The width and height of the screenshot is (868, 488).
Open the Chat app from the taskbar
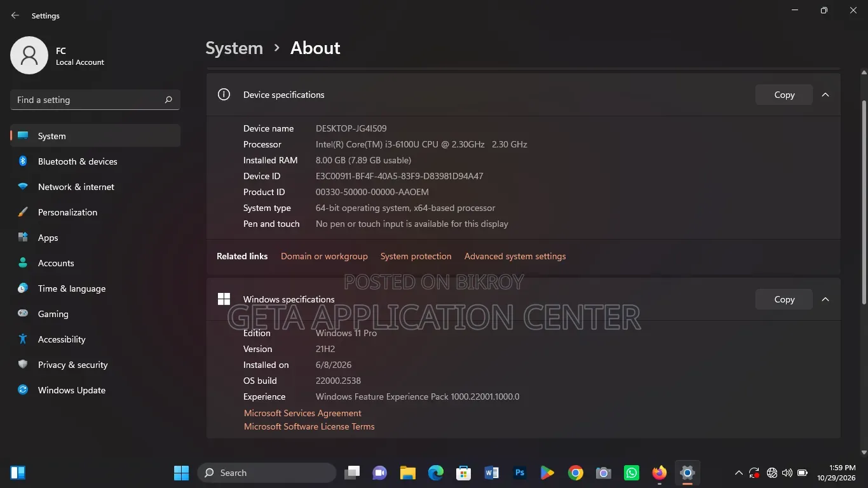pos(380,473)
